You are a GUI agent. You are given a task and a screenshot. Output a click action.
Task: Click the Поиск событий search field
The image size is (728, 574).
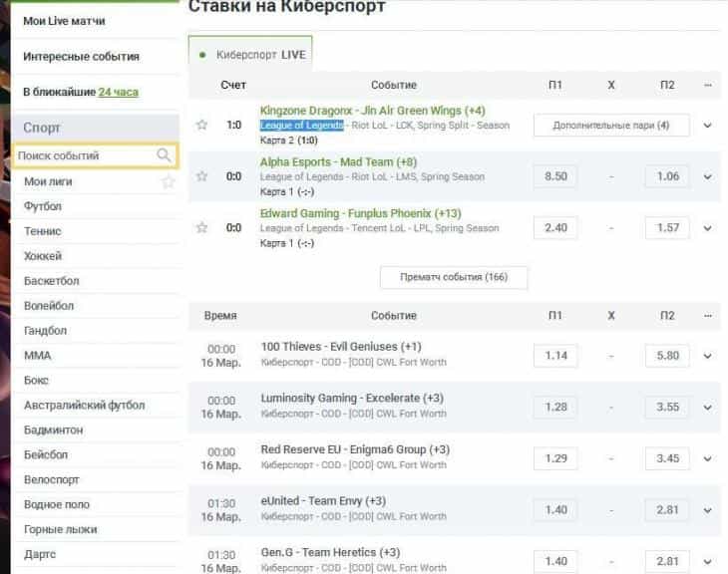point(85,155)
